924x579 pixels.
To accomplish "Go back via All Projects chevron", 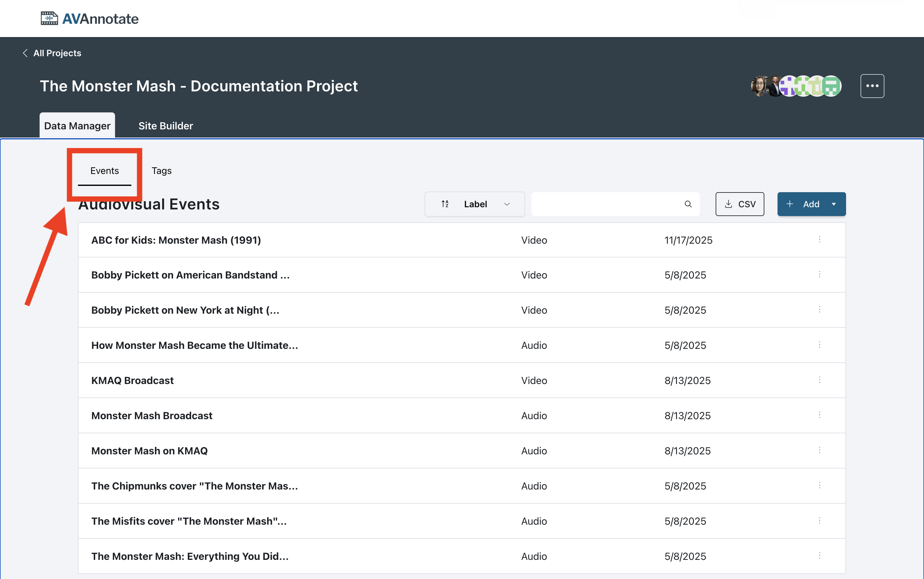I will (x=25, y=53).
